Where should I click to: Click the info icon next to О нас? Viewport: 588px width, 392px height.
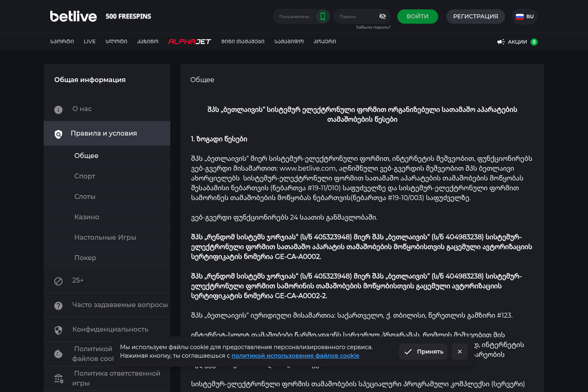coord(58,109)
